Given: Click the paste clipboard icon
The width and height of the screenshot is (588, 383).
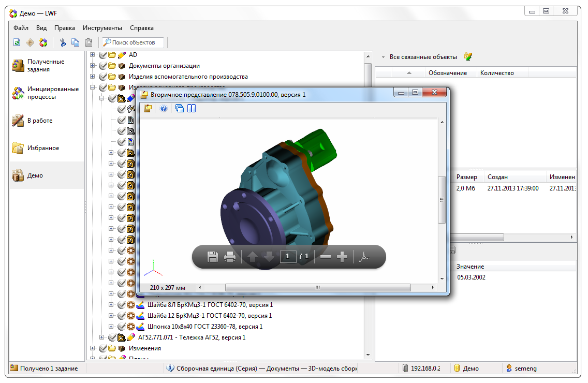Looking at the screenshot, I should click(89, 42).
